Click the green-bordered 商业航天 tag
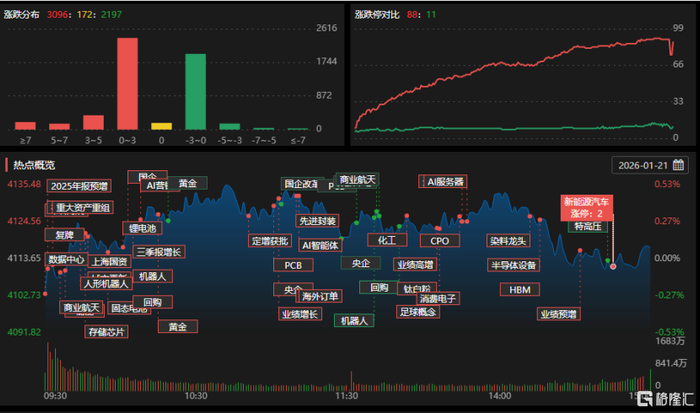Screen dimensions: 700x413 point(357,179)
